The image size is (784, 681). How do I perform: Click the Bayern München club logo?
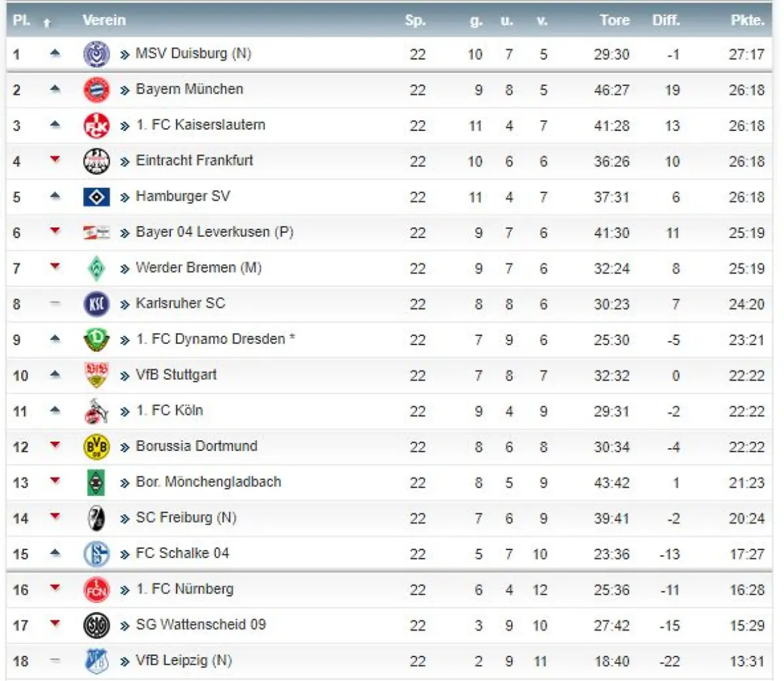coord(97,90)
